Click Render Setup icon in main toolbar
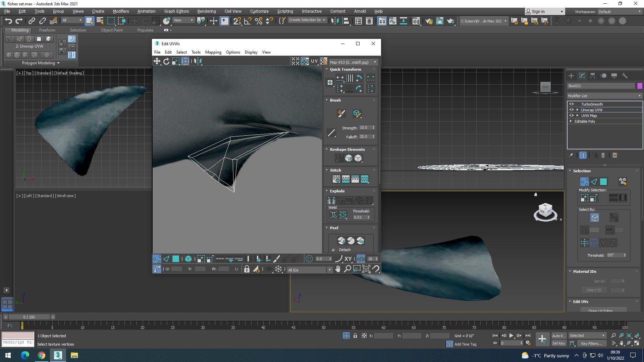Image resolution: width=644 pixels, height=362 pixels. [429, 21]
